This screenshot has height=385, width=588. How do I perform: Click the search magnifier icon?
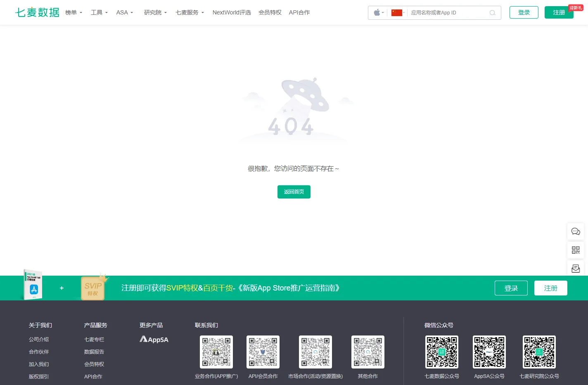(492, 13)
